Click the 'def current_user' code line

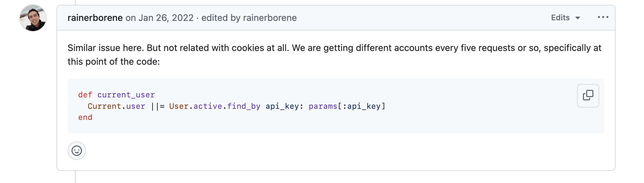click(x=116, y=95)
